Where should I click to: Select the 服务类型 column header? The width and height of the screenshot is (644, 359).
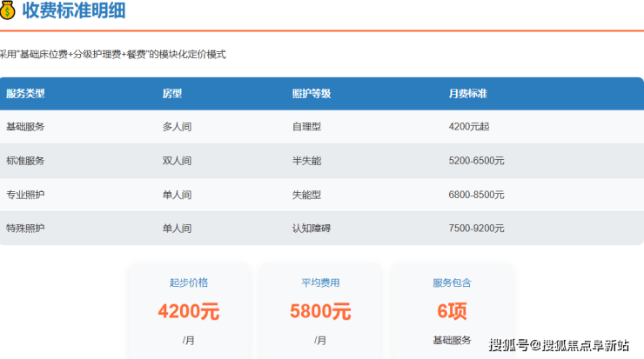[x=25, y=93]
